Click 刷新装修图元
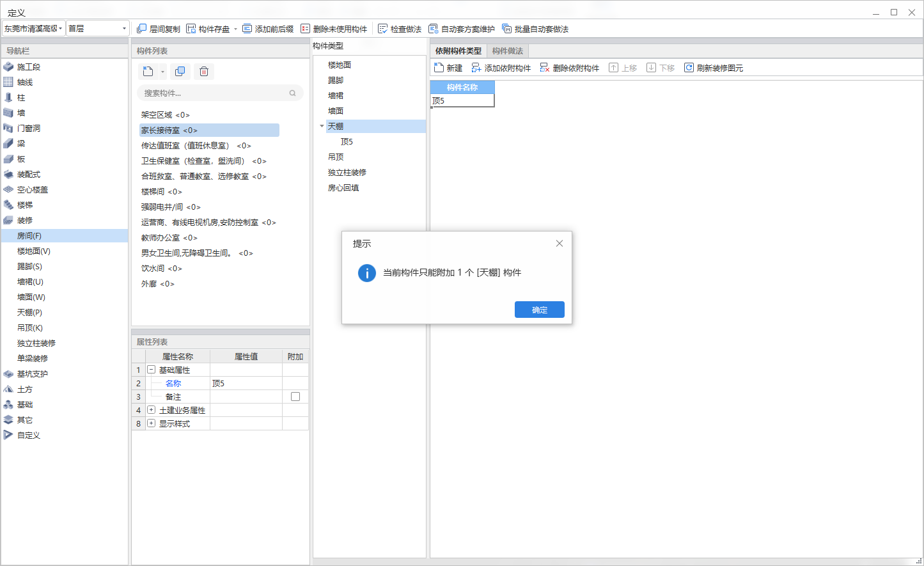The height and width of the screenshot is (566, 924). tap(714, 68)
